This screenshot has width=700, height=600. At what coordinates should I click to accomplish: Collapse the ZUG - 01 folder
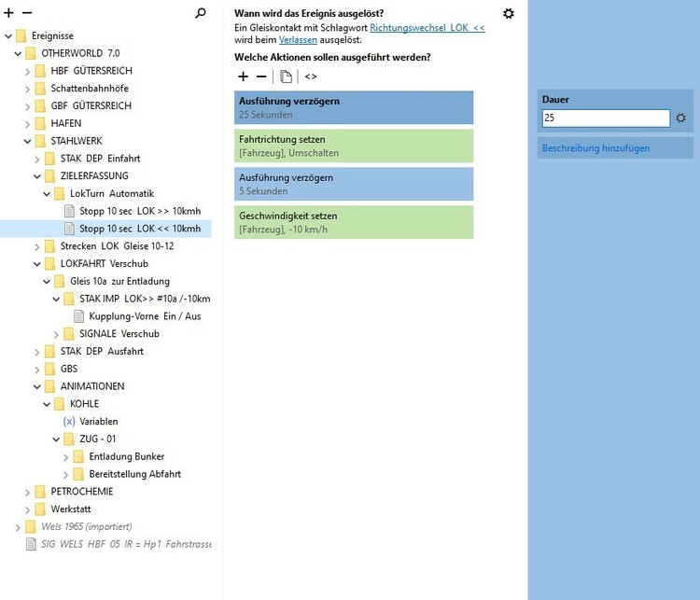[x=56, y=440]
